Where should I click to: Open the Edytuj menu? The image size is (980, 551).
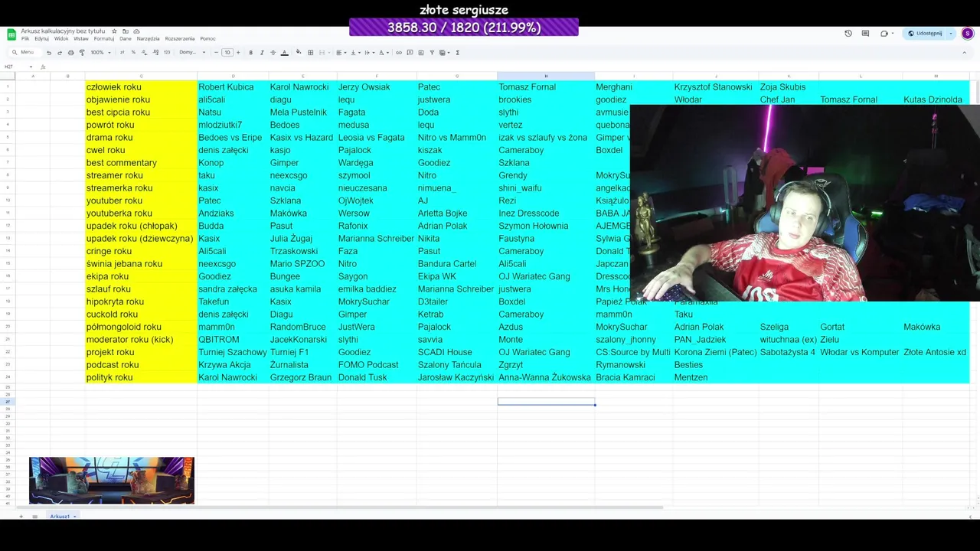pyautogui.click(x=41, y=39)
